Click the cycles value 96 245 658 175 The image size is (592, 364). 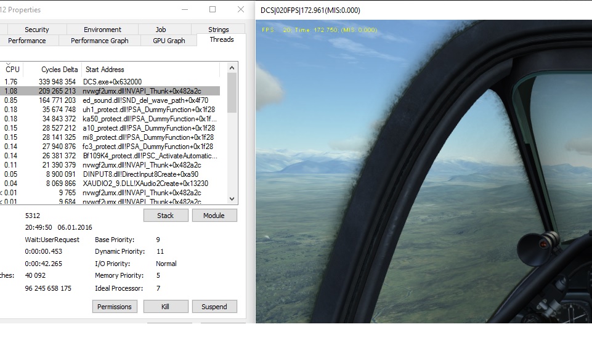48,288
